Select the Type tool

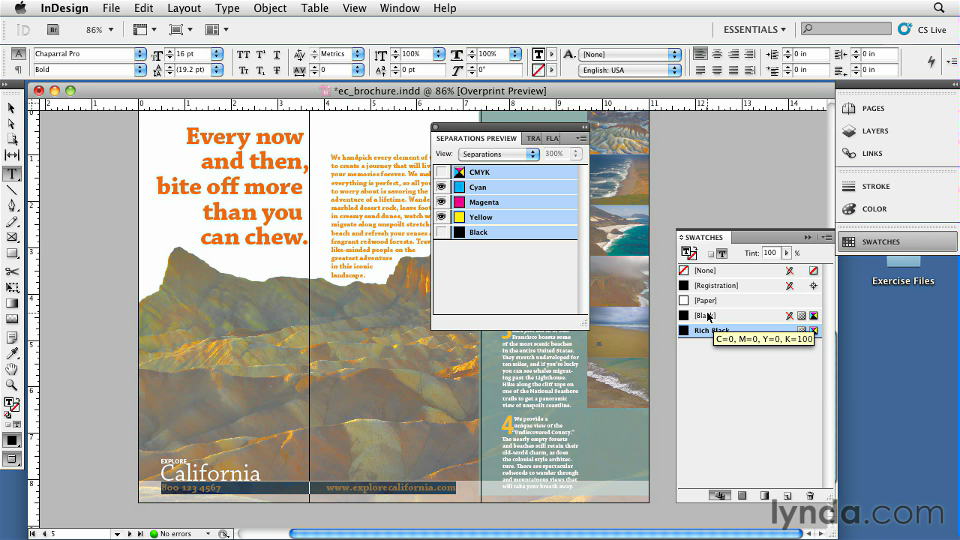pos(12,174)
